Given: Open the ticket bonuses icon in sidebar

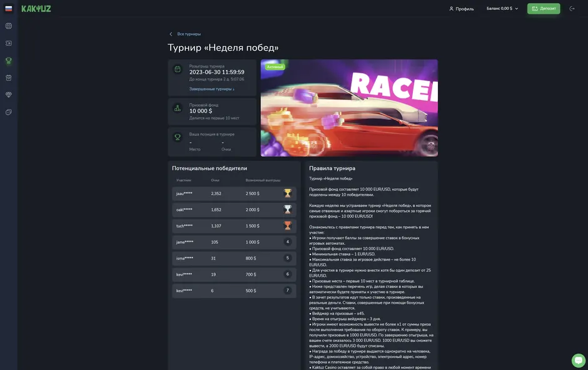Looking at the screenshot, I should [x=9, y=43].
